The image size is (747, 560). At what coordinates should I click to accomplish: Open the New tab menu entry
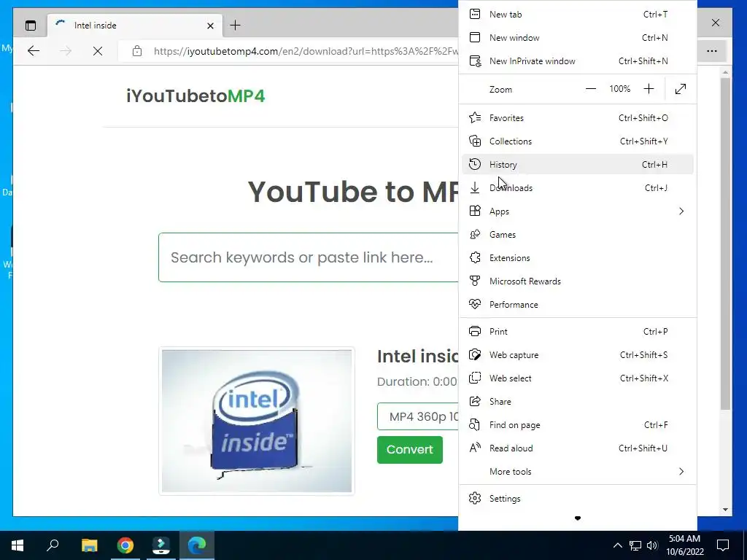tap(578, 15)
